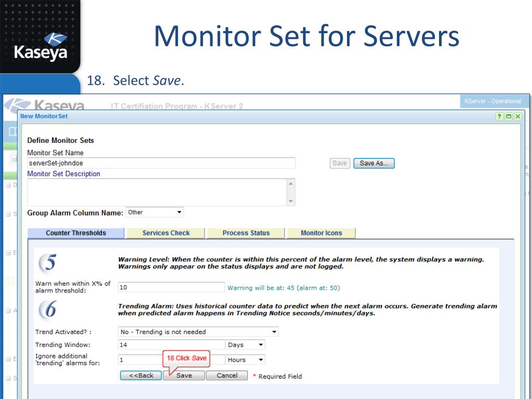Open the Hours unit dropdown
Viewport: 532px width, 399px height.
point(245,360)
